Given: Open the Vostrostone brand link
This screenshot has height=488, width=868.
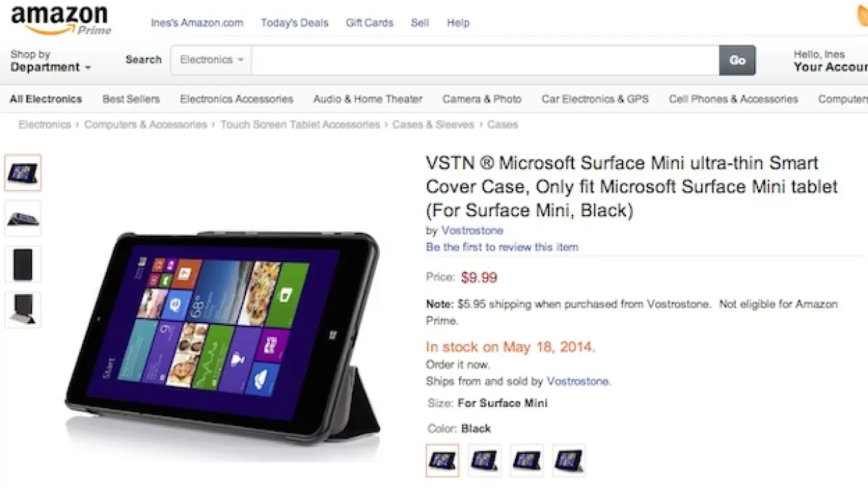Looking at the screenshot, I should [472, 230].
